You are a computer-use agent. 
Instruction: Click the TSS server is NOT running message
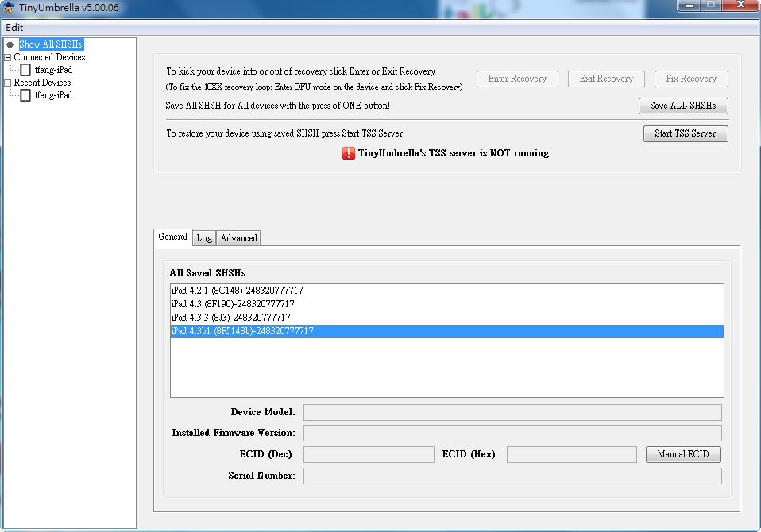pos(454,153)
